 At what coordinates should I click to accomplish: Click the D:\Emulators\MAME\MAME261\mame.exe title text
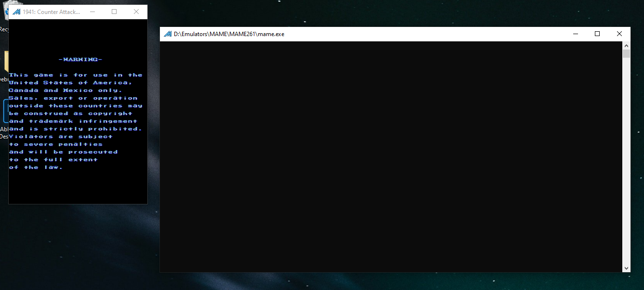(229, 34)
